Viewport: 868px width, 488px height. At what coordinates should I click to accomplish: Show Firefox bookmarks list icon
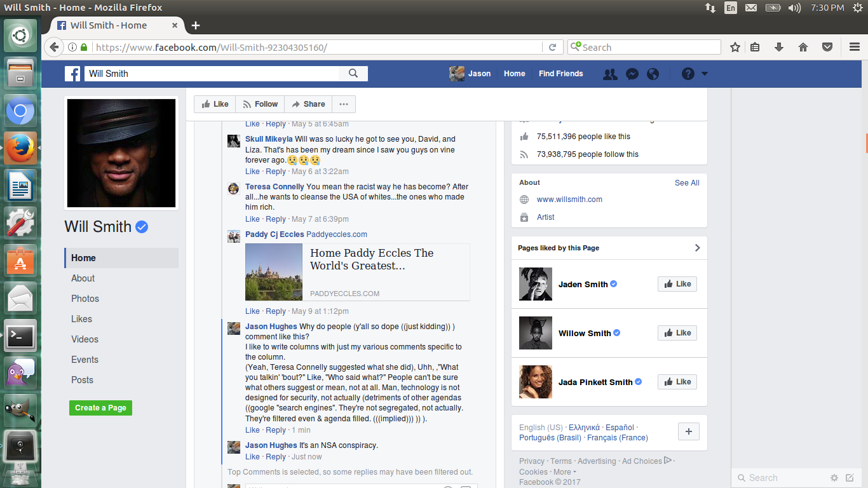point(755,47)
